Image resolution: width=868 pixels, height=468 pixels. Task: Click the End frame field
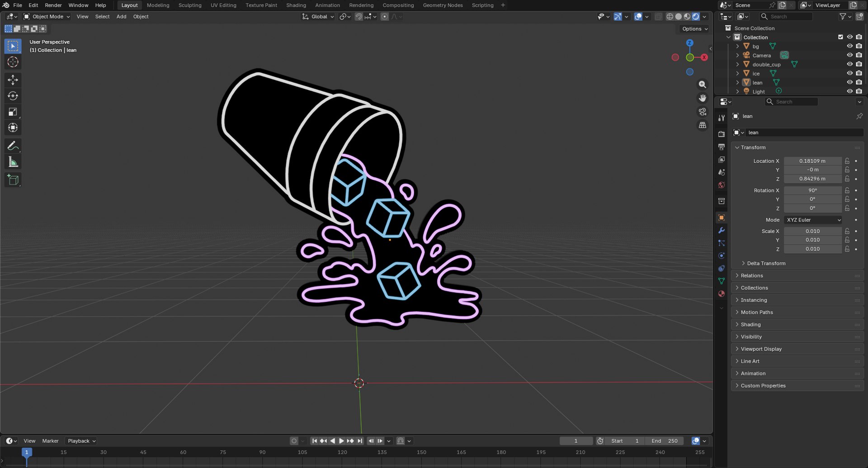click(x=665, y=441)
